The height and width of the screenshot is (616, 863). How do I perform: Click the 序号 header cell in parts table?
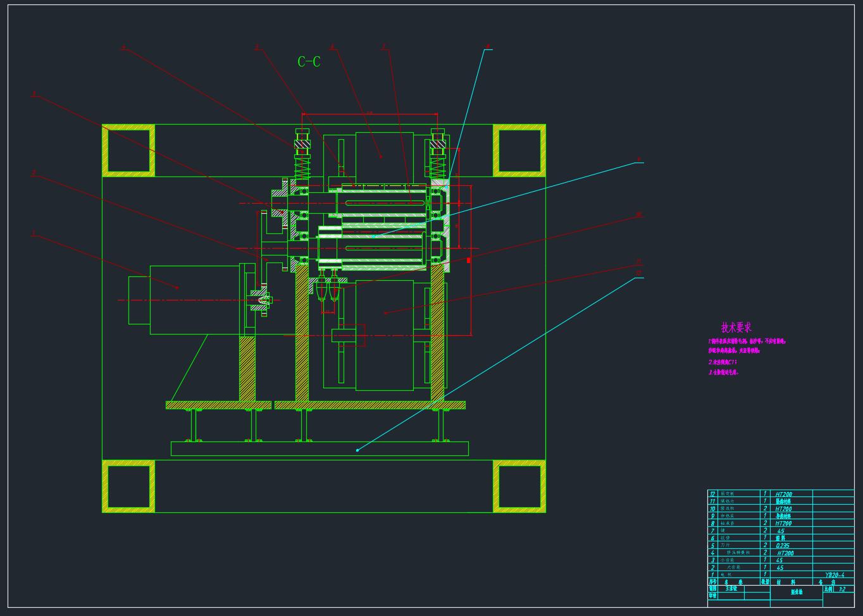(x=712, y=582)
